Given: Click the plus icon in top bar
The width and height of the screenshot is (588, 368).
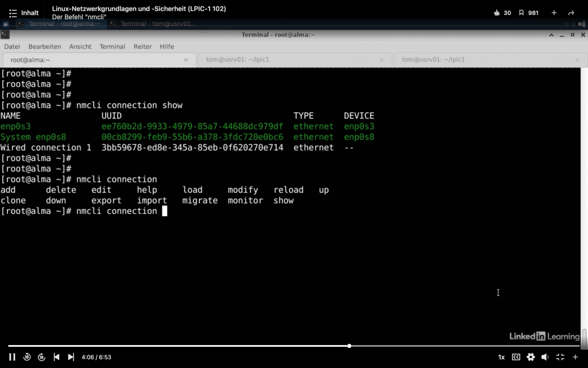Looking at the screenshot, I should [554, 13].
